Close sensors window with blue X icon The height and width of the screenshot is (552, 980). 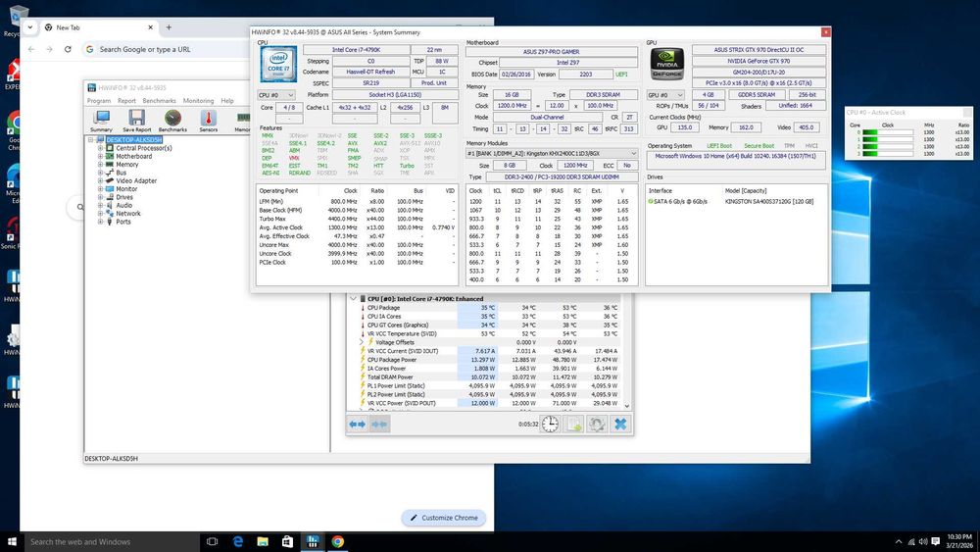click(x=620, y=424)
